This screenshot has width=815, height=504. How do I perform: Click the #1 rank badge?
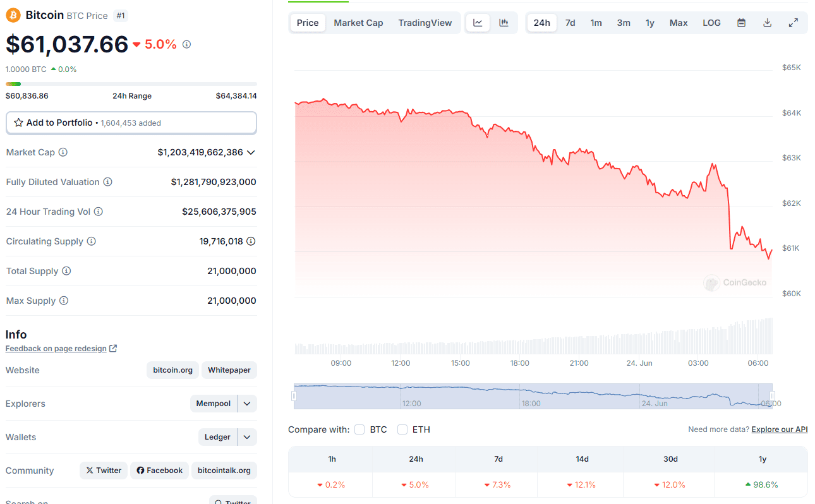click(x=121, y=16)
